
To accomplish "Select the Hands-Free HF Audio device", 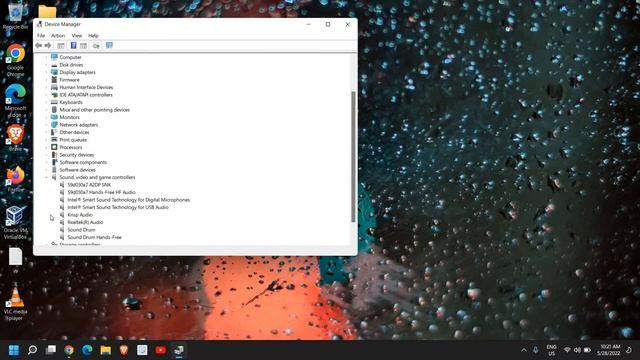I will [101, 192].
